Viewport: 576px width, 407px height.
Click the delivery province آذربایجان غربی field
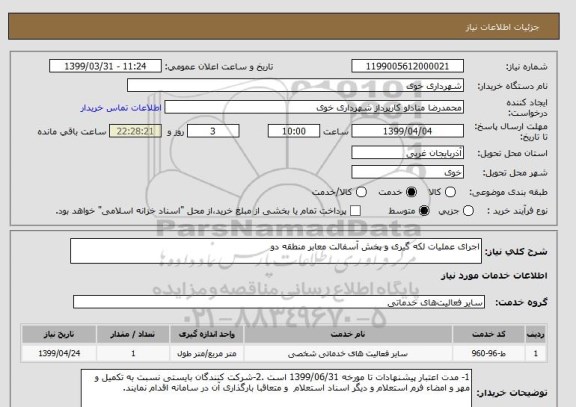(407, 153)
